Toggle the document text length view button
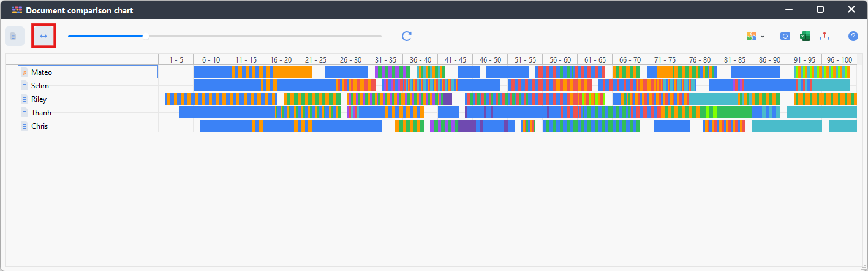This screenshot has width=868, height=271. (x=15, y=36)
